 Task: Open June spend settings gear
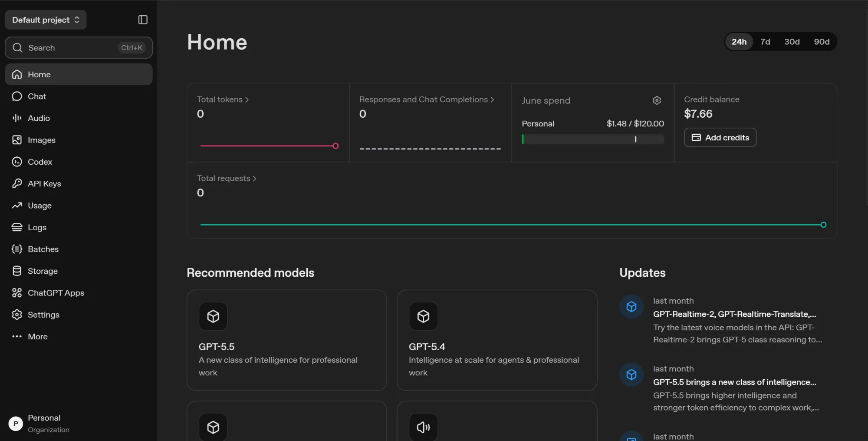pyautogui.click(x=657, y=100)
